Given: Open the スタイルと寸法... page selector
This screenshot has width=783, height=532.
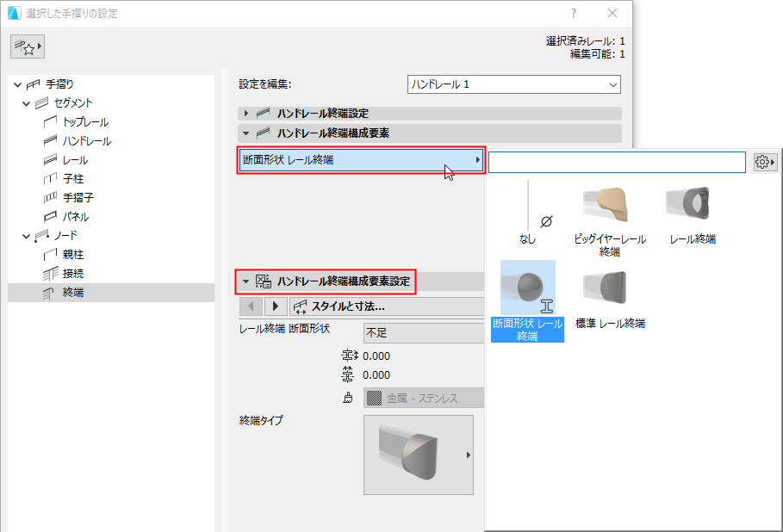Looking at the screenshot, I should [x=387, y=306].
